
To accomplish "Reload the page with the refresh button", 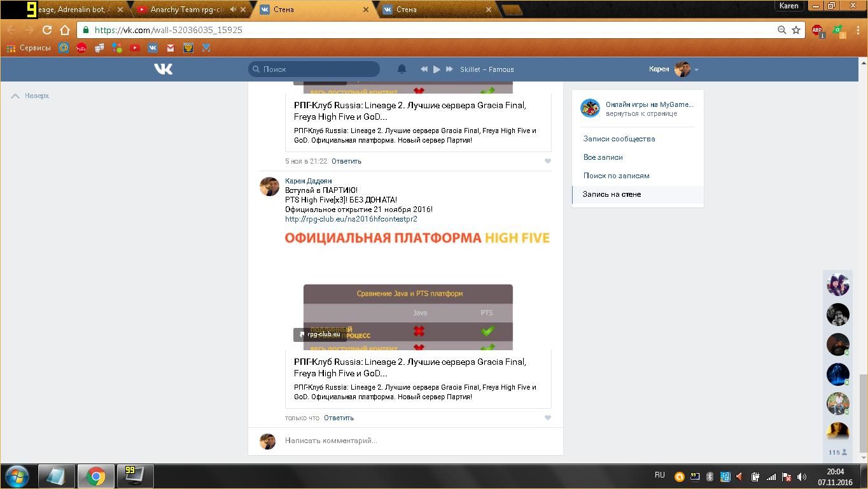I will click(x=47, y=30).
